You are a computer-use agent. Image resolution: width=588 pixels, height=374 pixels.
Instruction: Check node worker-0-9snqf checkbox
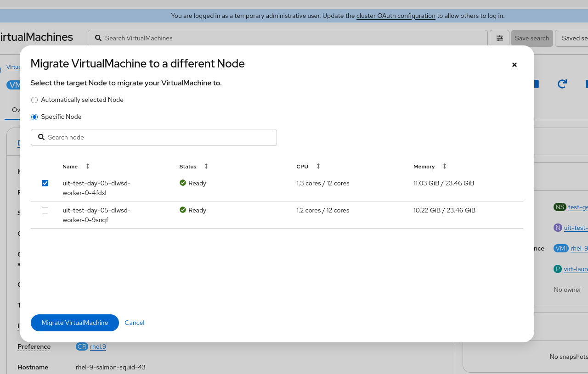pos(45,210)
